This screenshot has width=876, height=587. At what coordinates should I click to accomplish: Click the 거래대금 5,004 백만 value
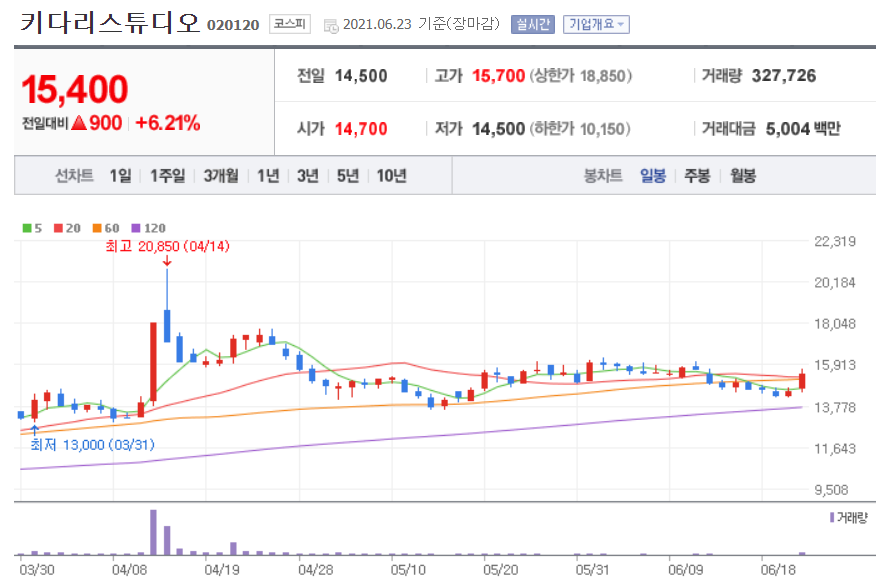tap(803, 129)
